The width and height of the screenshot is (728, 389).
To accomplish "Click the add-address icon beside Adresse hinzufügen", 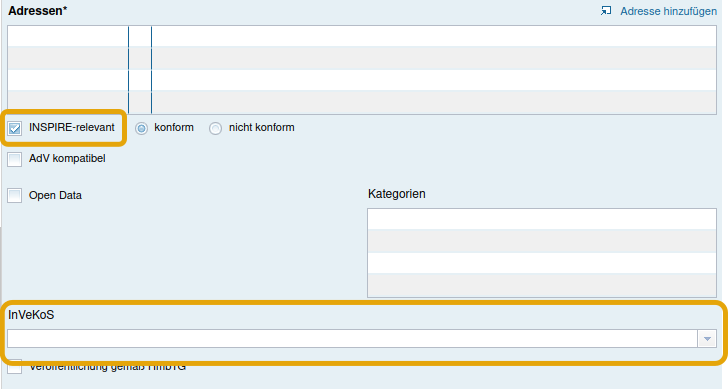I will 606,10.
